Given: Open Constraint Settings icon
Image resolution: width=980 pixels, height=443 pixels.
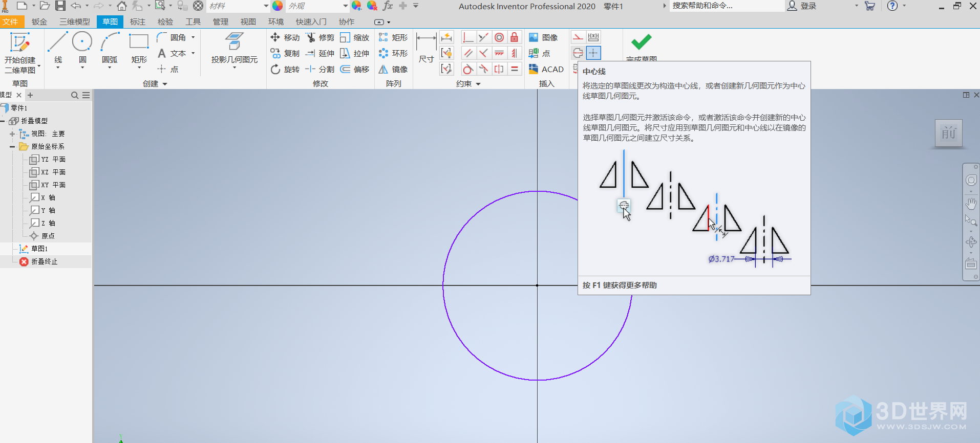Looking at the screenshot, I should click(446, 69).
